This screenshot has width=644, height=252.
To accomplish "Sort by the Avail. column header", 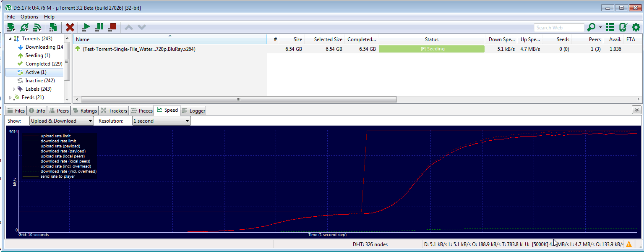I will click(x=613, y=39).
